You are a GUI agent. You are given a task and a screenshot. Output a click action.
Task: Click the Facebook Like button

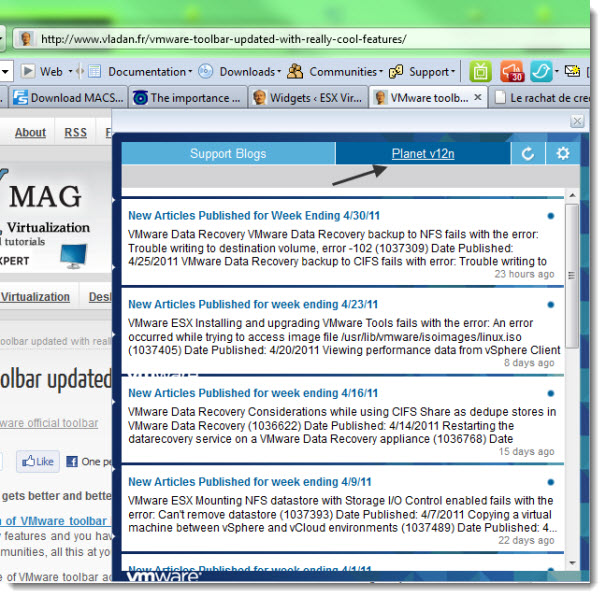tap(38, 461)
